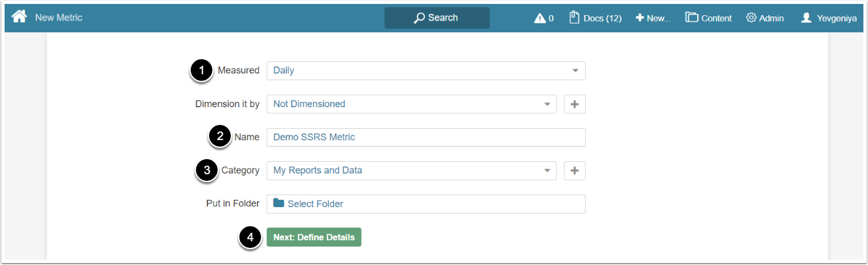Open the alerts warning triangle icon

click(540, 18)
